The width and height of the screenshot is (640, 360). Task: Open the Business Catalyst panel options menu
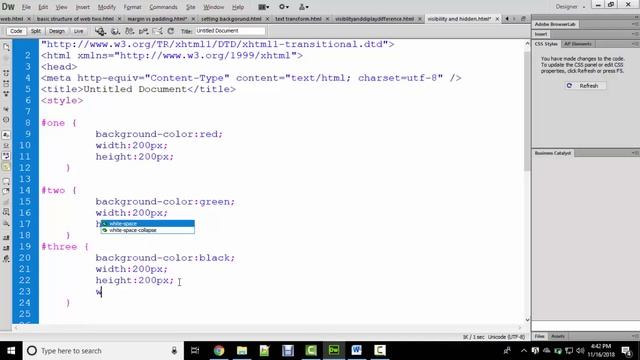point(635,153)
